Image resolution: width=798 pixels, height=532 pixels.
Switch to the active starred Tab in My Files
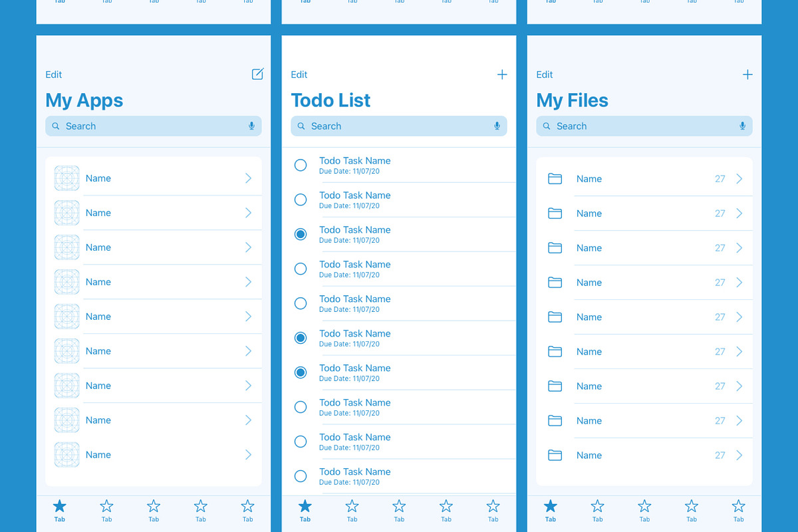tap(551, 511)
